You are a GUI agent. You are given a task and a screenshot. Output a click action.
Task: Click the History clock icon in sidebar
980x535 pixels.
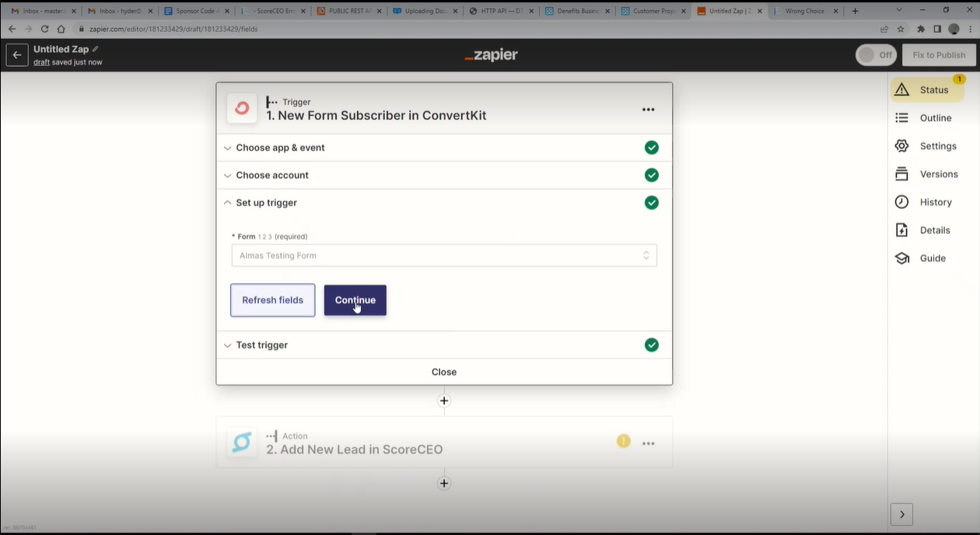902,201
